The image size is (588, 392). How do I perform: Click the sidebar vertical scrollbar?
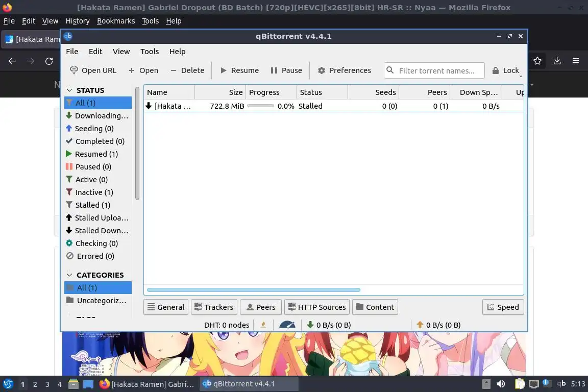click(x=137, y=143)
